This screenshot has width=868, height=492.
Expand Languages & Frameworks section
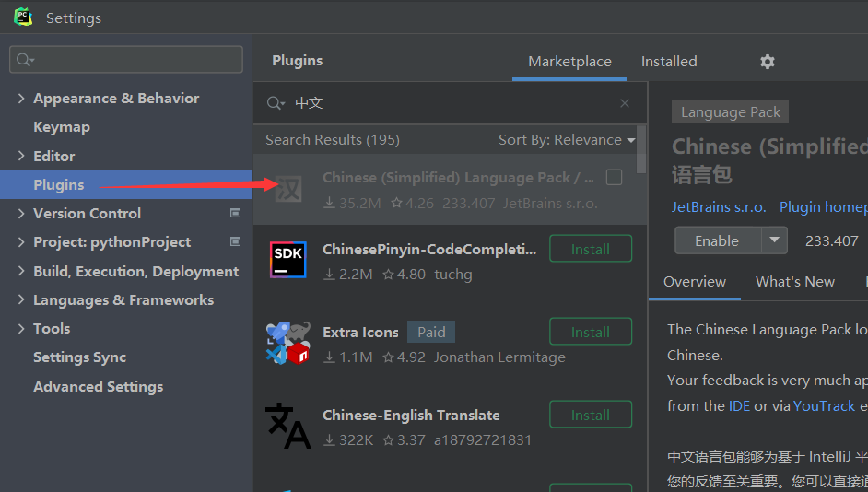21,300
